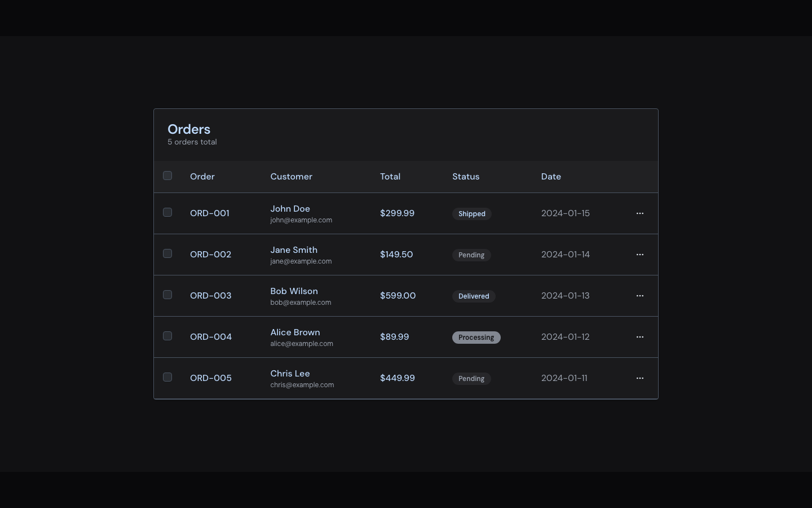Viewport: 812px width, 508px height.
Task: Sort orders by the Date header
Action: point(551,177)
